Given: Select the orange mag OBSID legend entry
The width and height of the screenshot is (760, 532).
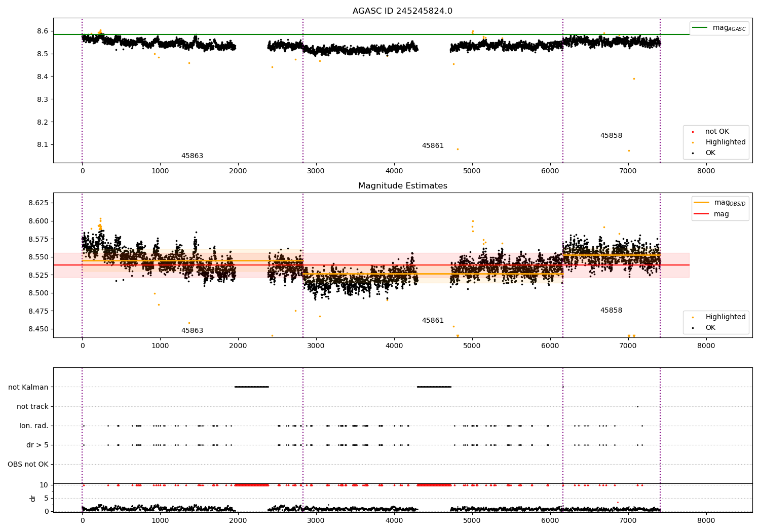Looking at the screenshot, I should pos(720,203).
